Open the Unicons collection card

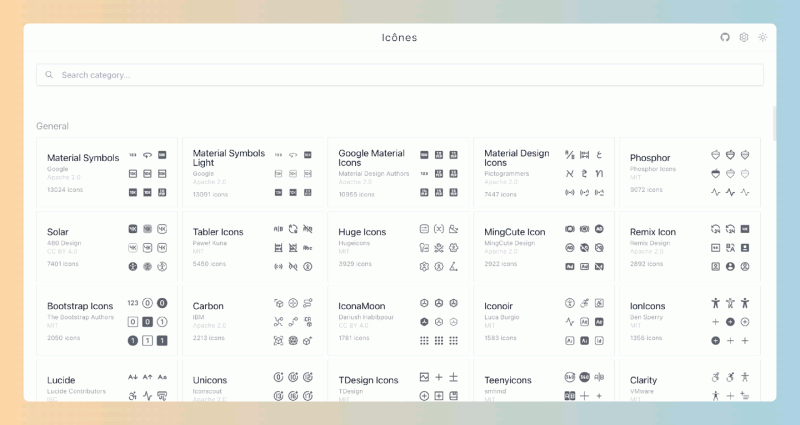253,381
